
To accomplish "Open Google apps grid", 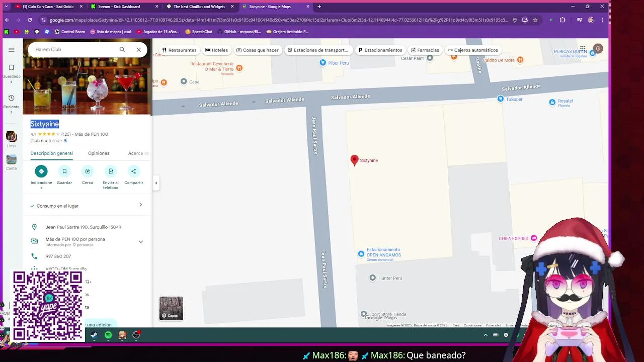I will click(x=583, y=49).
